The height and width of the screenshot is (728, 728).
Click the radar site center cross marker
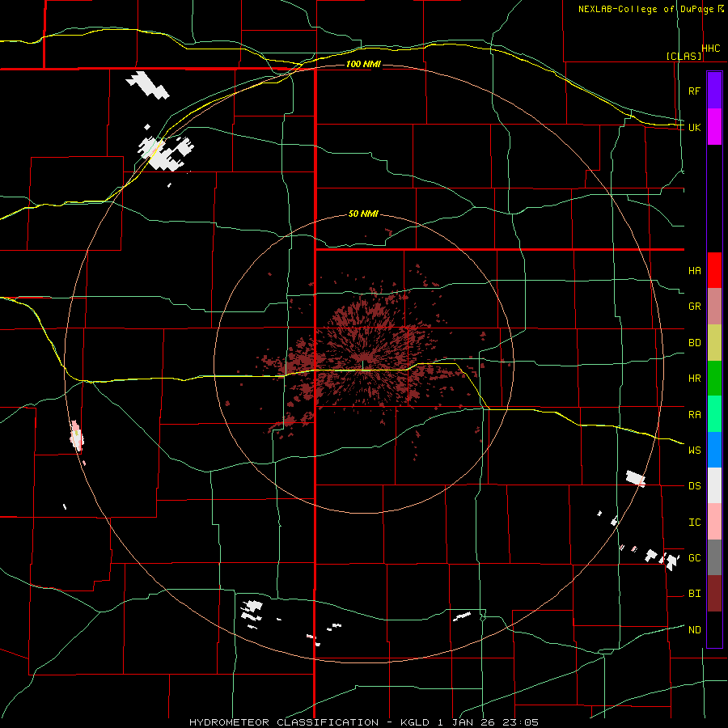[x=362, y=365]
